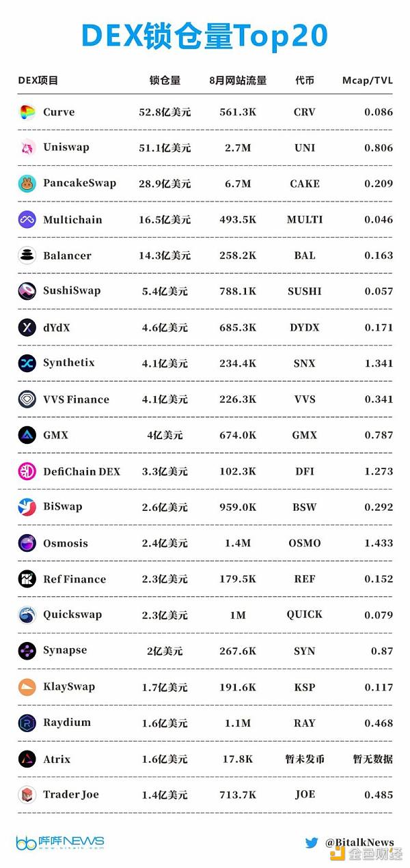
Task: Click the Osmosis purple flask icon
Action: (x=27, y=544)
